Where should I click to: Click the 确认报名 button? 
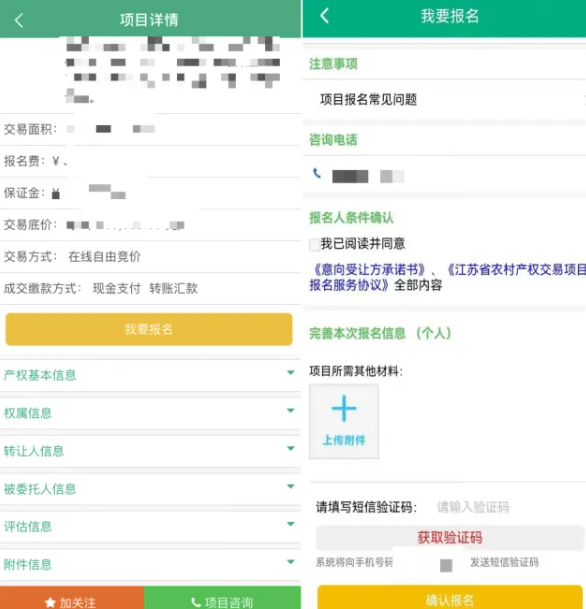pyautogui.click(x=450, y=598)
